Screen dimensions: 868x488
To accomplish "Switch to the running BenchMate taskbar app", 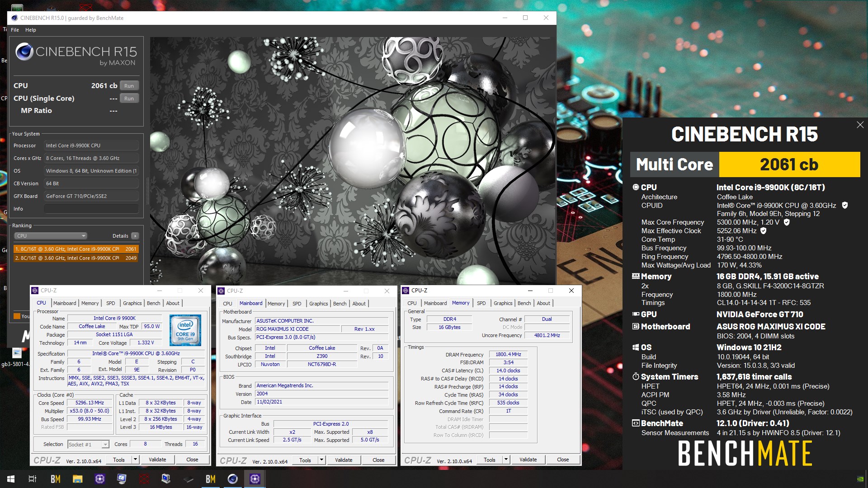I will click(x=211, y=479).
